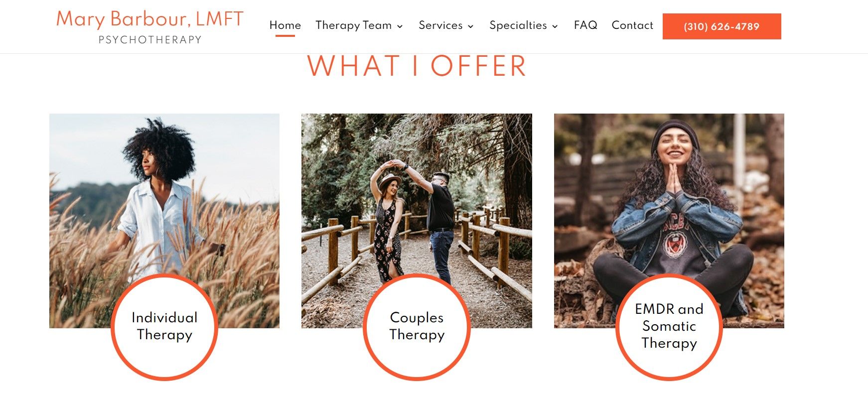This screenshot has width=868, height=397.
Task: Click the Specialties menu label
Action: point(518,25)
